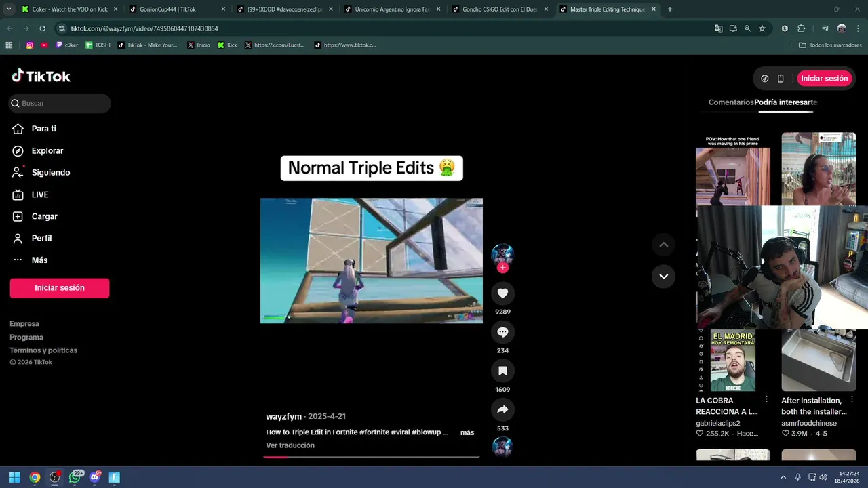Screen dimensions: 868x488
Task: Click the Empresa footer link
Action: coord(24,324)
